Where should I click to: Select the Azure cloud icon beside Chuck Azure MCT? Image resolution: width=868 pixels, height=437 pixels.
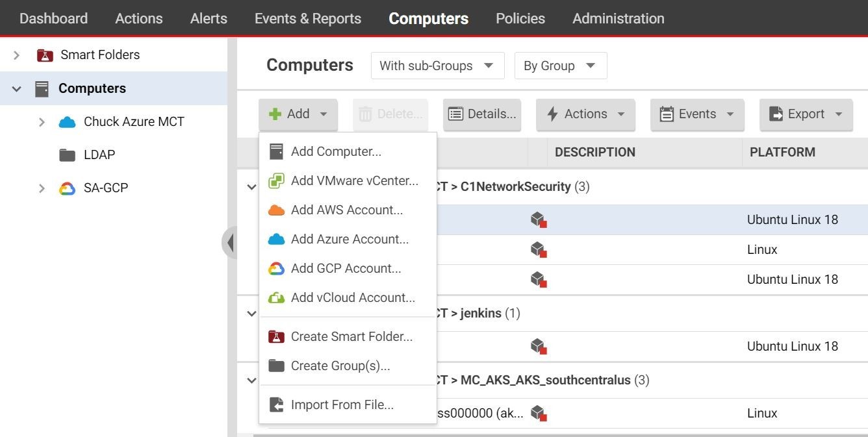tap(67, 122)
